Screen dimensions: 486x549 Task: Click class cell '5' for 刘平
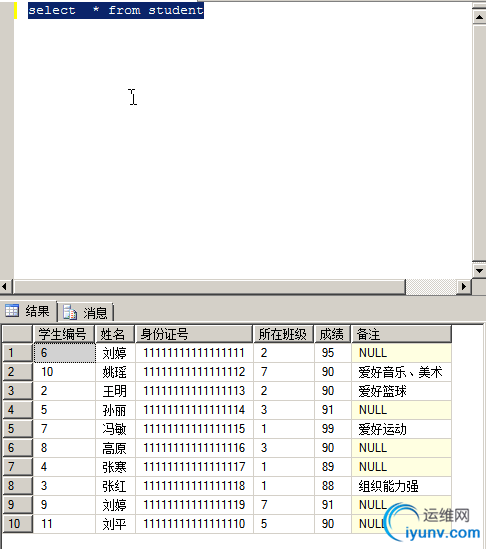(284, 523)
